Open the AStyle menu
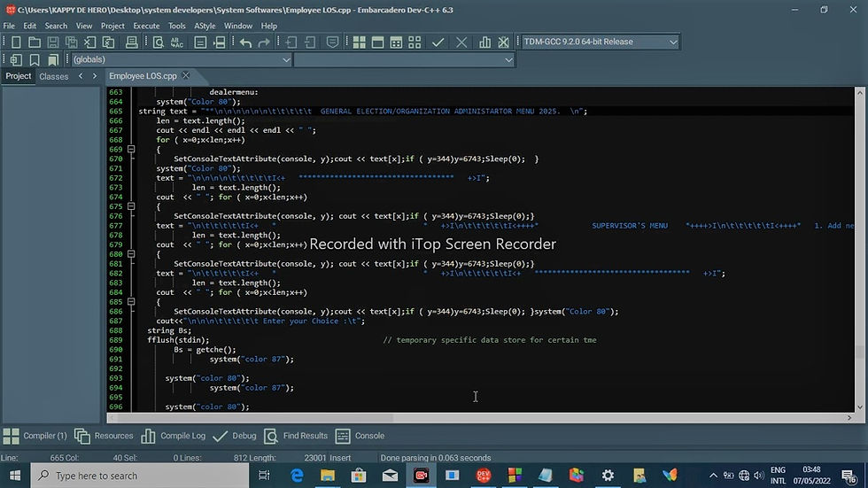This screenshot has width=868, height=488. click(205, 26)
